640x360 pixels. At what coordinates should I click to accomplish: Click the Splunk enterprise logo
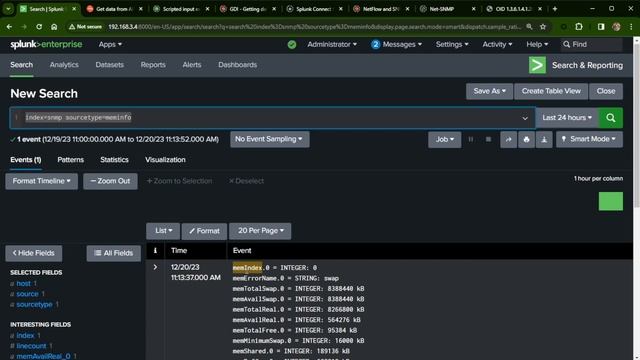pos(46,44)
